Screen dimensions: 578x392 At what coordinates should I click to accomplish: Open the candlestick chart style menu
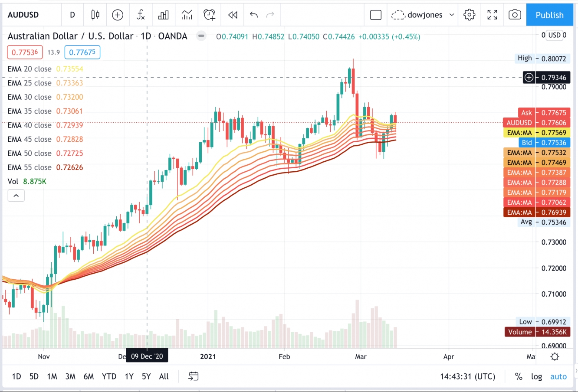[x=95, y=15]
